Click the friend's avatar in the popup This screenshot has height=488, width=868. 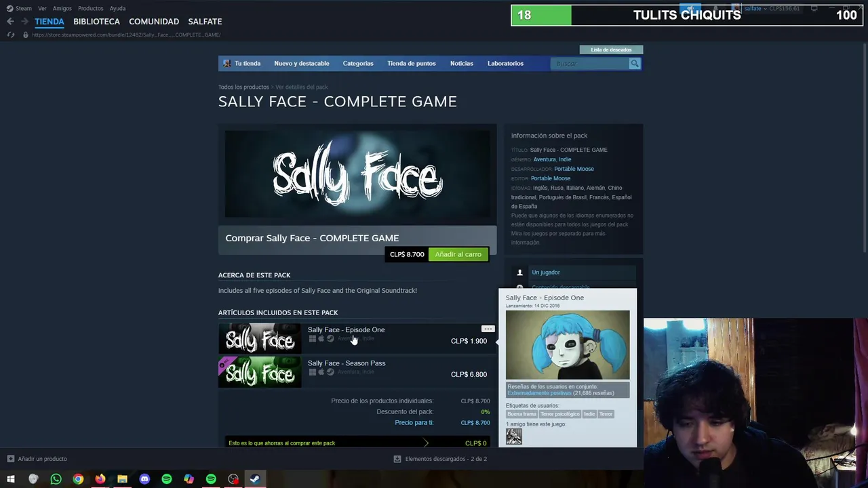514,437
